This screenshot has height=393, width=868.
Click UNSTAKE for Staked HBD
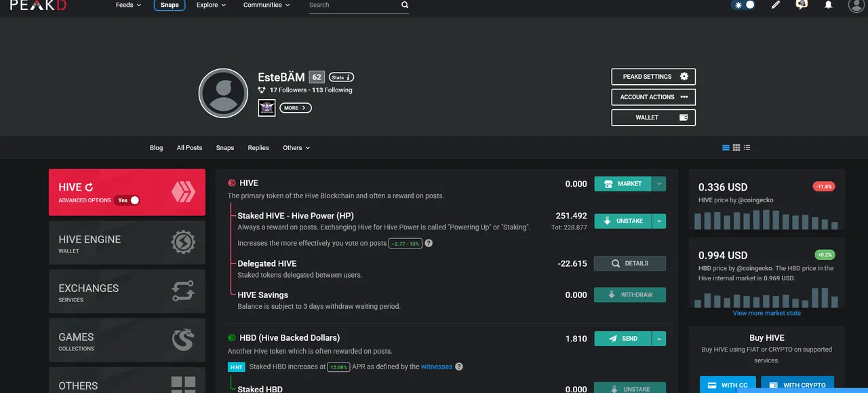coord(630,388)
